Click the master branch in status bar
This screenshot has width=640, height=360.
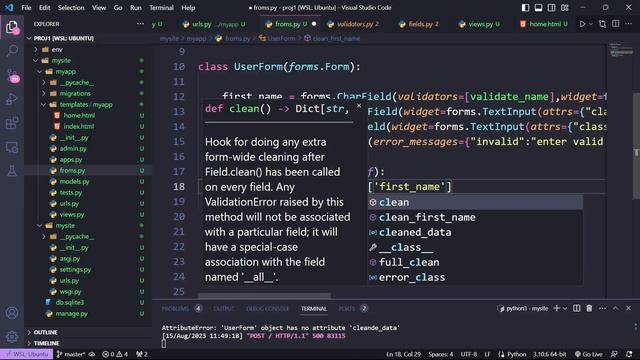click(71, 354)
